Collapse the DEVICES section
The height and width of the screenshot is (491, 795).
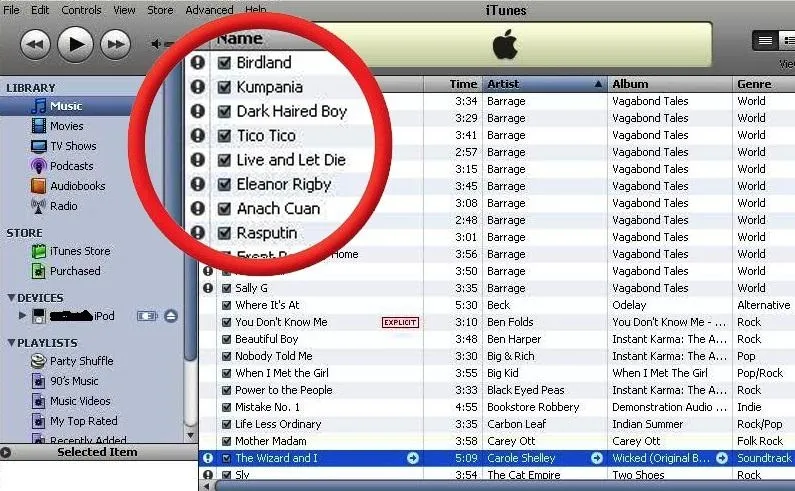[x=11, y=298]
